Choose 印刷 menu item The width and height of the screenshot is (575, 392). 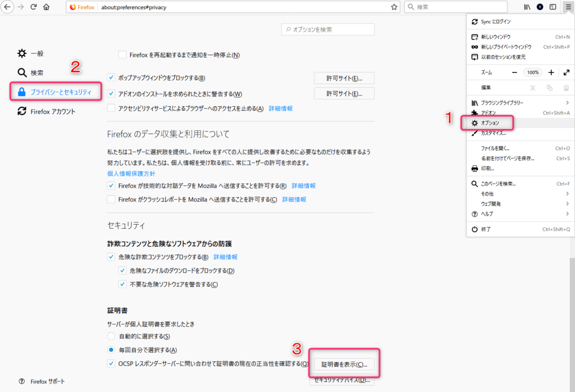pyautogui.click(x=521, y=168)
